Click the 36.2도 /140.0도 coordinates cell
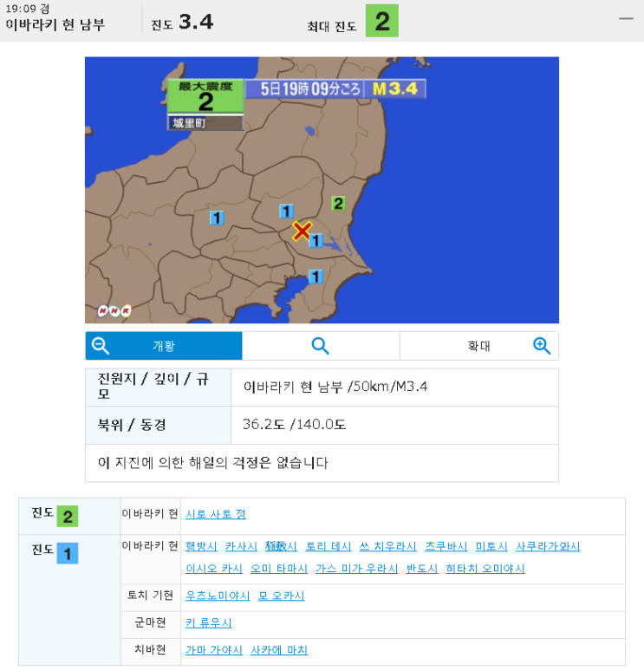 pyautogui.click(x=394, y=425)
